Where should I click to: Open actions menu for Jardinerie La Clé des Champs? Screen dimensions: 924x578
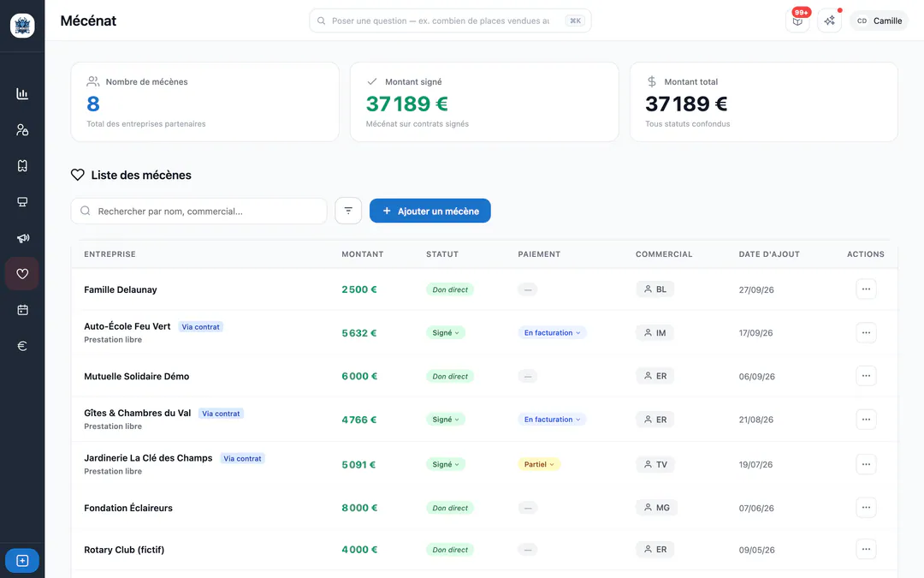coord(866,464)
